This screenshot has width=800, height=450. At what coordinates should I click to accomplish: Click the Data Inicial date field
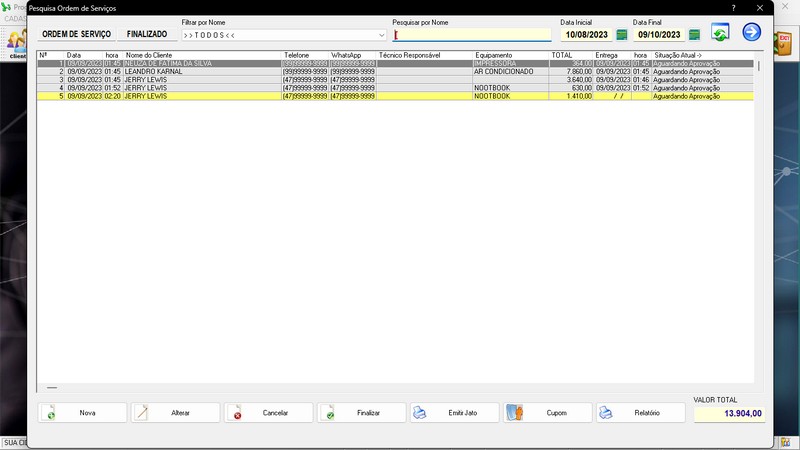point(587,35)
